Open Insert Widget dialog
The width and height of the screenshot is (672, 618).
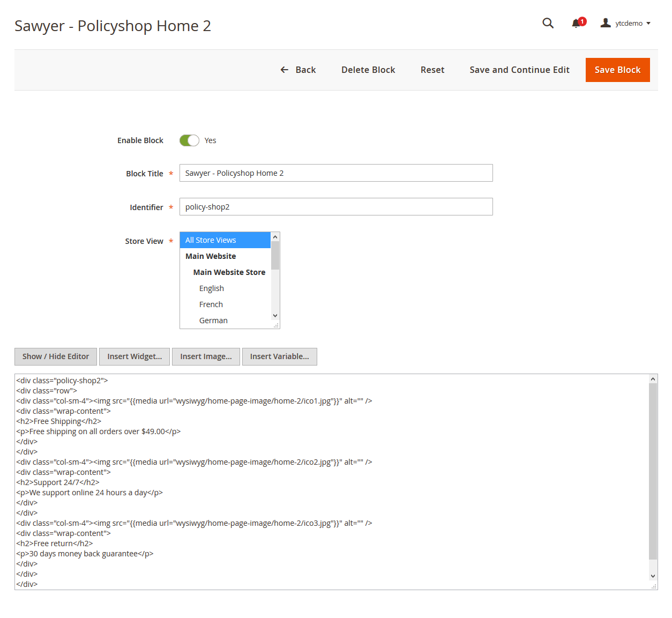[135, 356]
